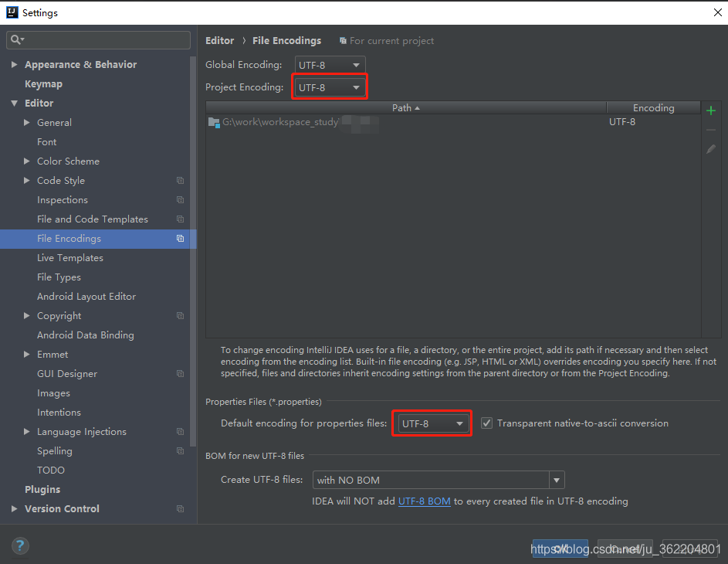Edit encoding entry with the pencil icon
The width and height of the screenshot is (728, 564).
point(711,148)
